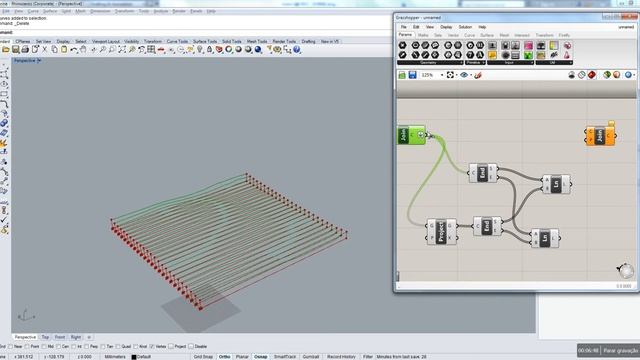Expand the Util panel group in Grasshopper
The height and width of the screenshot is (360, 640).
[x=554, y=63]
